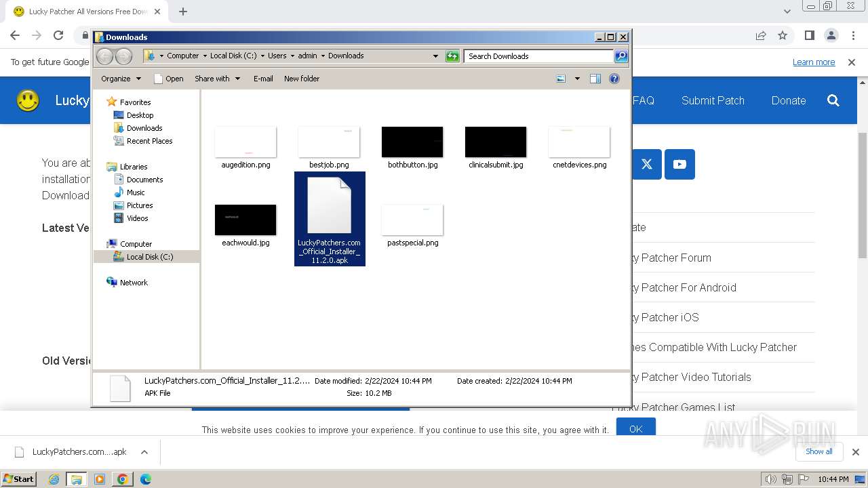Open the view options dropdown arrow
Image resolution: width=868 pixels, height=488 pixels.
577,79
